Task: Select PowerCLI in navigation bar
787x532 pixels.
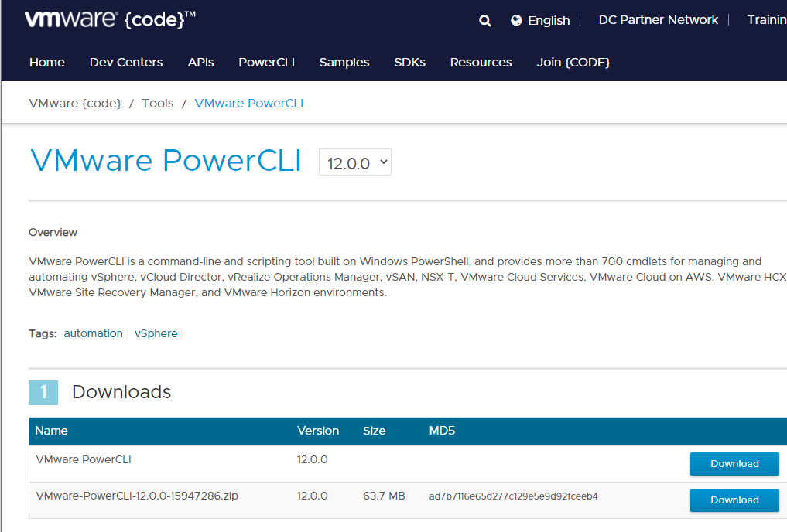Action: tap(266, 62)
